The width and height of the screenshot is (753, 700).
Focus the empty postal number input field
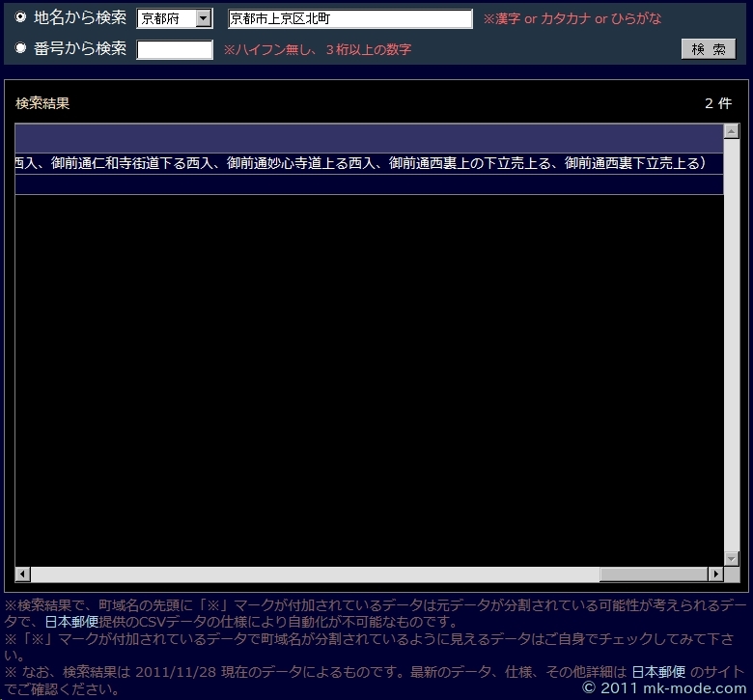coord(175,49)
